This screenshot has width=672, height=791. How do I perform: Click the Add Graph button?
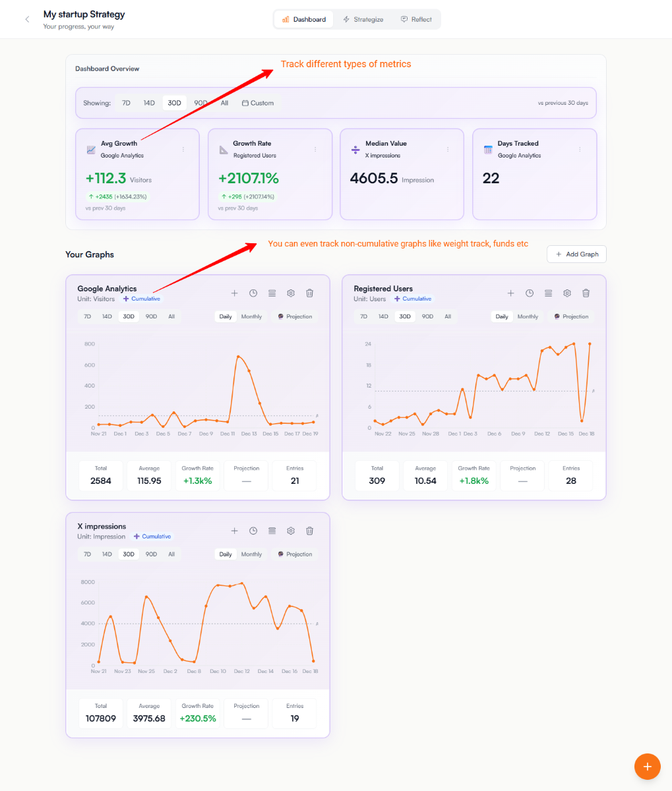(576, 254)
